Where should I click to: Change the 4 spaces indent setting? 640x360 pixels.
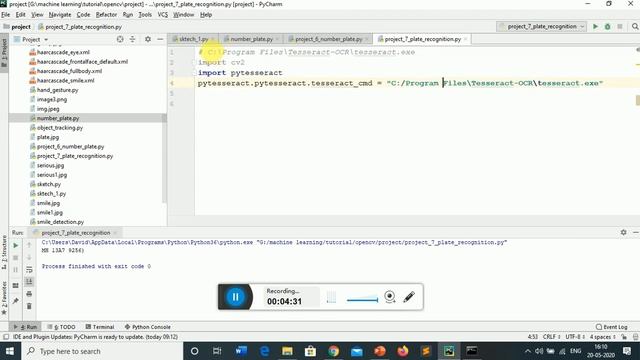point(602,337)
